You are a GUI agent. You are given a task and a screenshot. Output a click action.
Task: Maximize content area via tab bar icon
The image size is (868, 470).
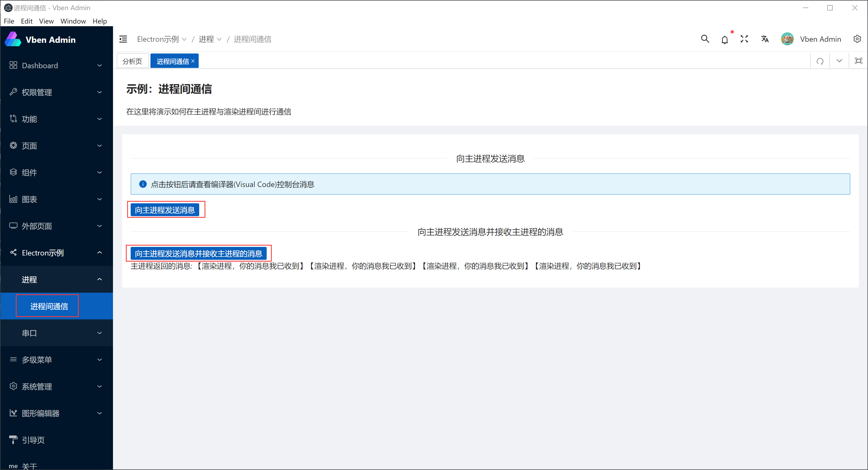click(x=858, y=61)
